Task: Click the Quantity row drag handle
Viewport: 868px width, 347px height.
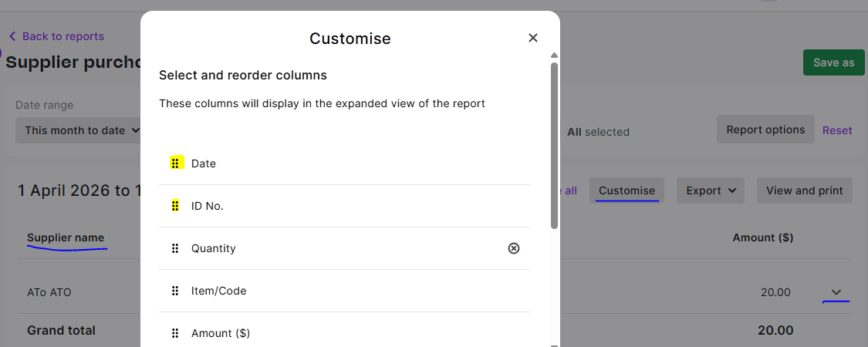Action: (175, 248)
